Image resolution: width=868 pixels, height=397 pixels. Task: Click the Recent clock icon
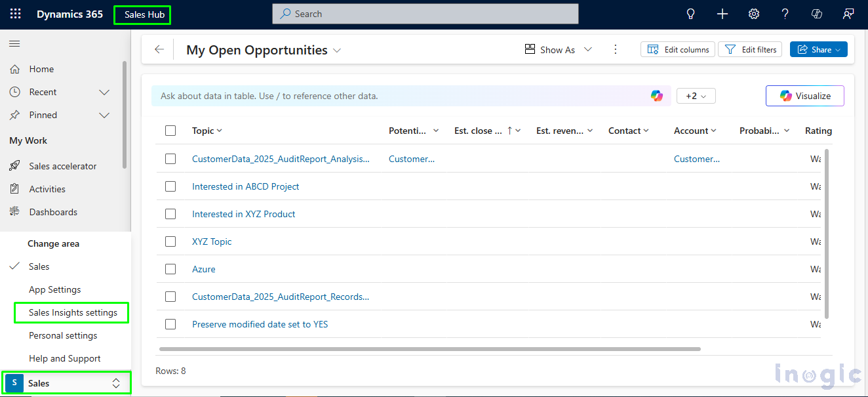pos(14,92)
